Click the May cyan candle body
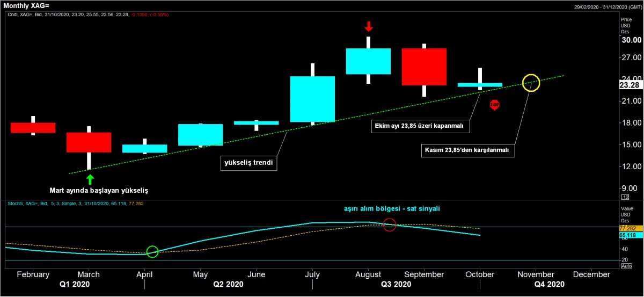 201,135
